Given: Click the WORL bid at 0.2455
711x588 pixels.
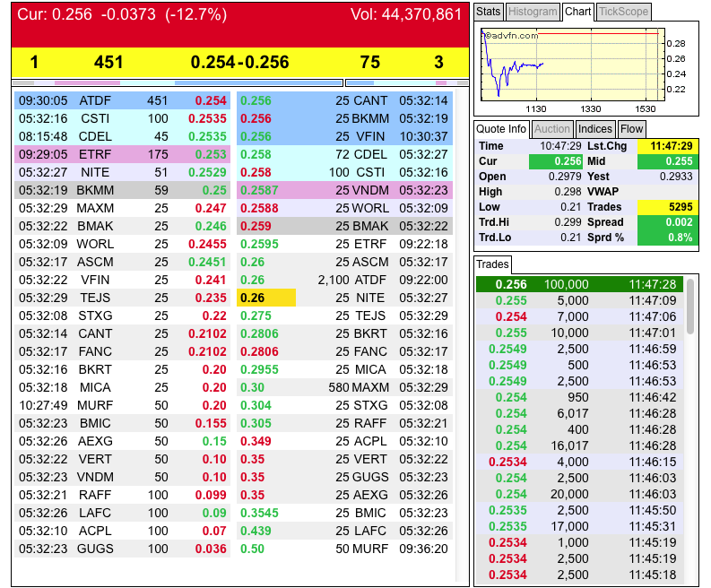Looking at the screenshot, I should pyautogui.click(x=123, y=244).
